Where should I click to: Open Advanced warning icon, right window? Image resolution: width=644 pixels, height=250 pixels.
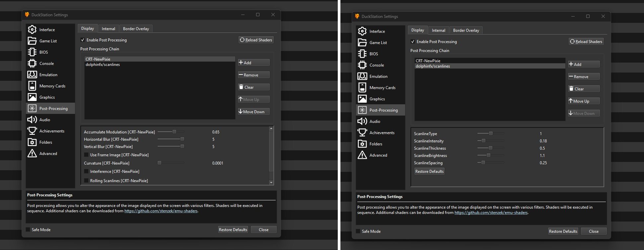(362, 155)
